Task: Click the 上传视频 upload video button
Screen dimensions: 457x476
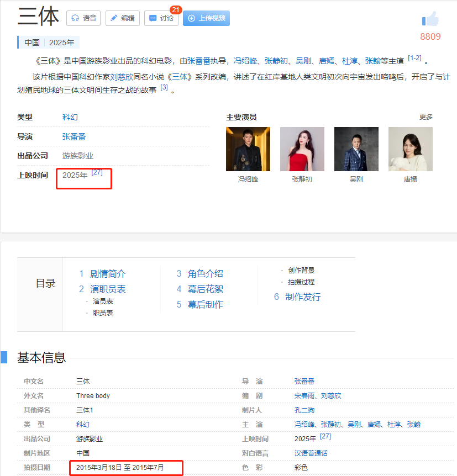Action: coord(206,18)
